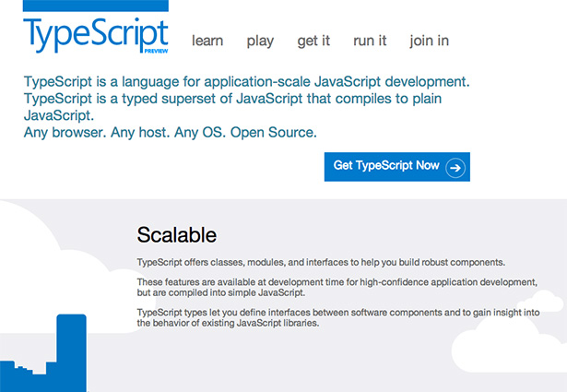The image size is (567, 392).
Task: Open the play navigation item
Action: click(x=260, y=42)
